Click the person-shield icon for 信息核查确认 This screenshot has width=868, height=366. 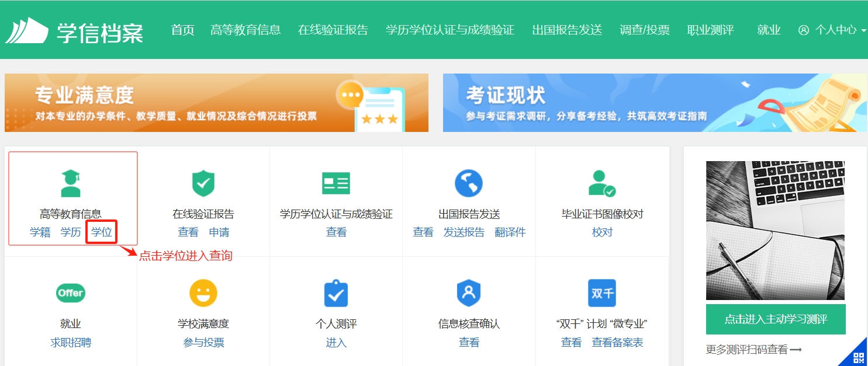tap(469, 293)
